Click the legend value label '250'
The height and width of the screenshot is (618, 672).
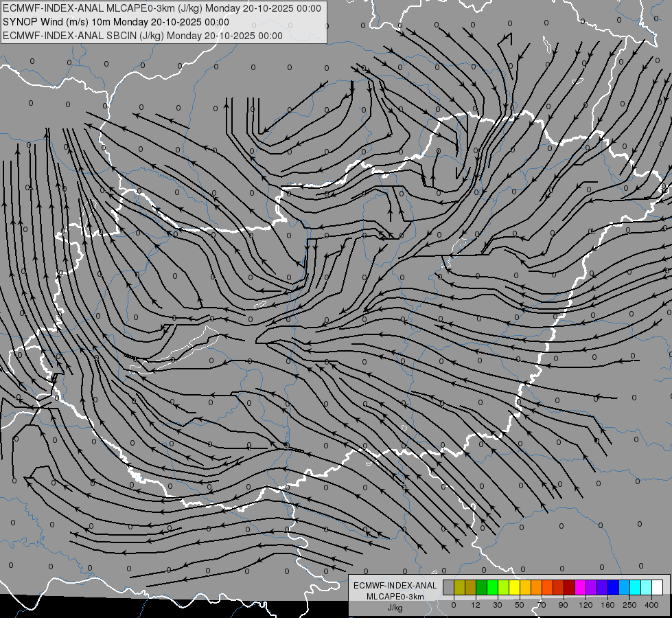tap(629, 605)
